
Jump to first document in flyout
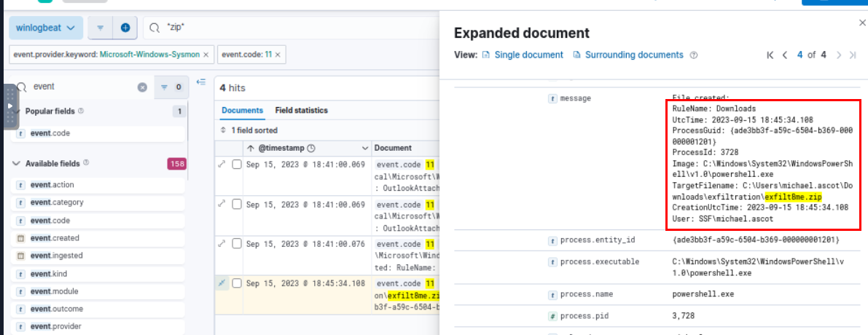[770, 55]
